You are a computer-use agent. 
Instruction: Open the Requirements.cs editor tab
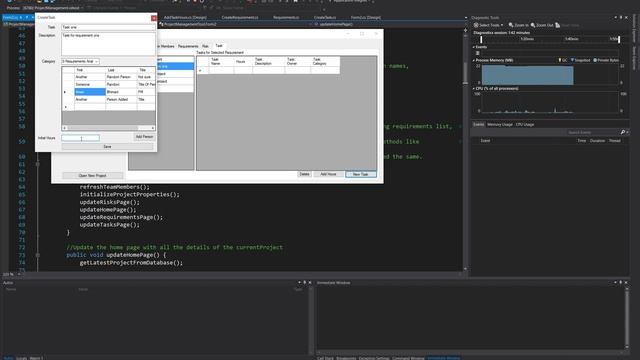tap(286, 18)
